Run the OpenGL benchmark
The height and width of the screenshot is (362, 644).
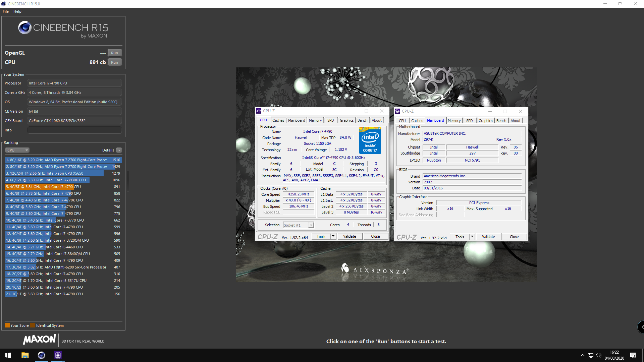[115, 53]
